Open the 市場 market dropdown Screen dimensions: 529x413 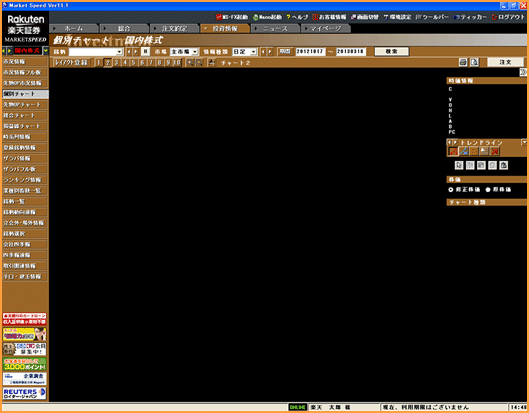pyautogui.click(x=195, y=52)
